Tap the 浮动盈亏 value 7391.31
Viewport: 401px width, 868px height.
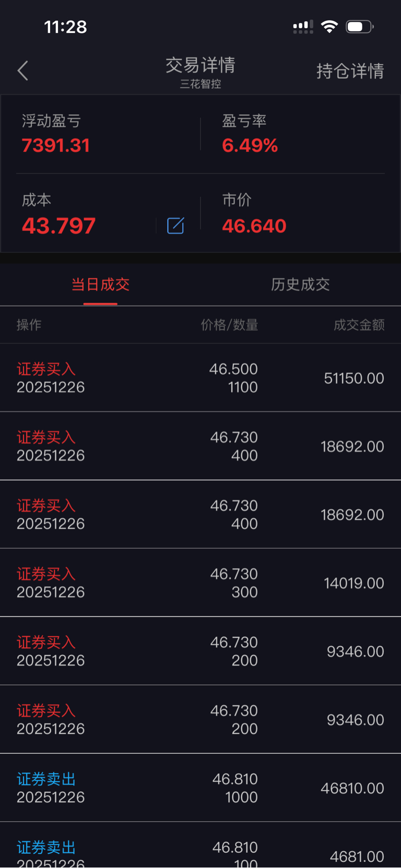point(56,146)
